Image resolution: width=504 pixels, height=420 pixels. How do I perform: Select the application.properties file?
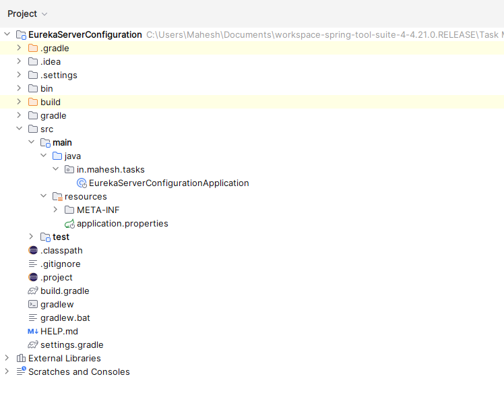[x=123, y=224]
